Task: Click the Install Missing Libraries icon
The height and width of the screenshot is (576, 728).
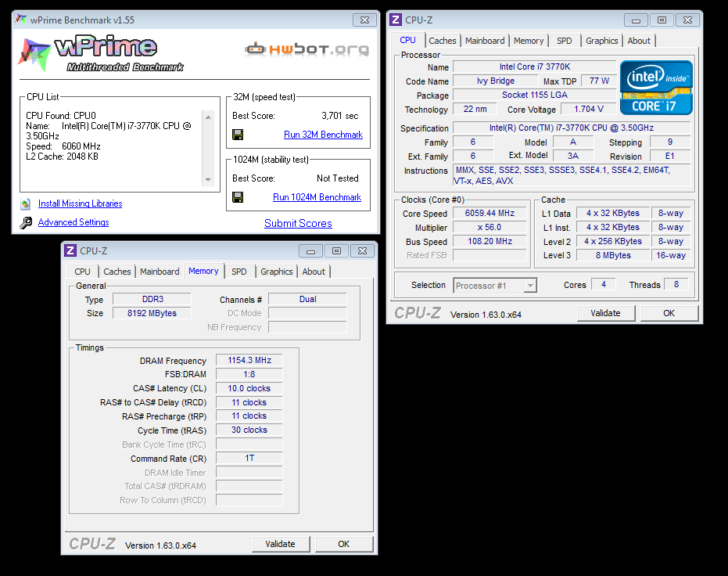Action: tap(26, 203)
